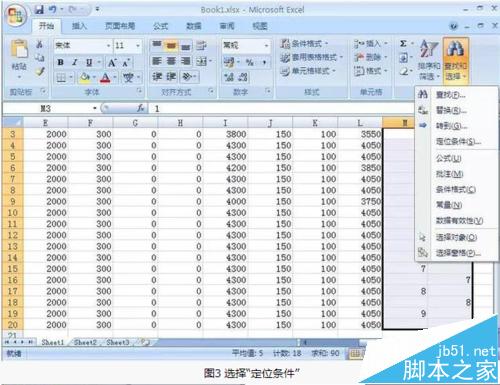Click the 条件格式 conditional formatting button
The image size is (500, 385).
(x=304, y=44)
